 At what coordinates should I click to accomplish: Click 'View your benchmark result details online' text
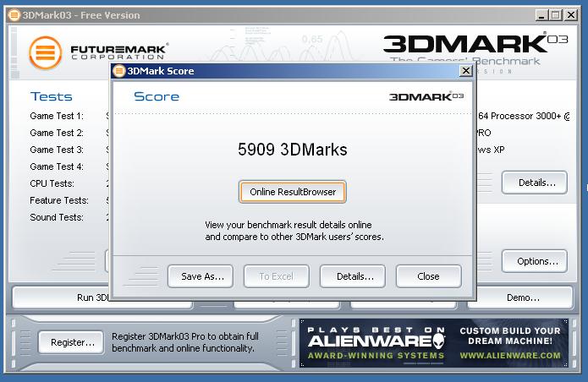(289, 225)
